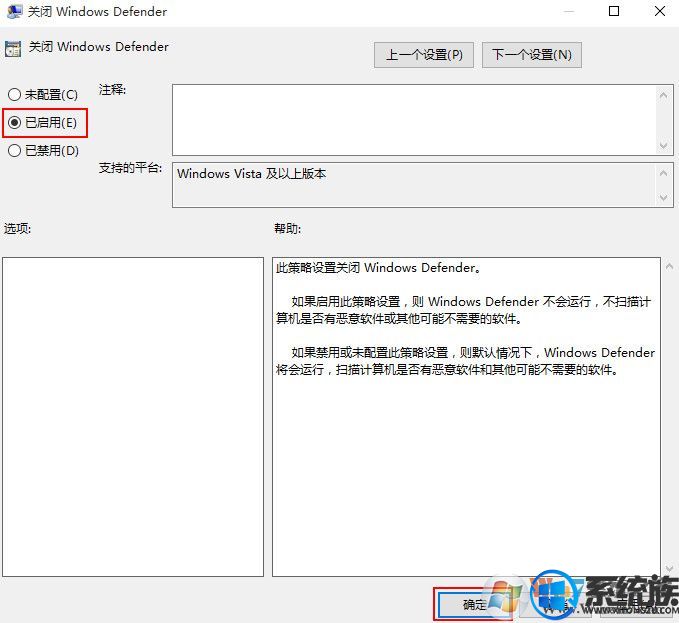Go to 下一个设置(N) next setting
This screenshot has height=623, width=679.
click(531, 55)
